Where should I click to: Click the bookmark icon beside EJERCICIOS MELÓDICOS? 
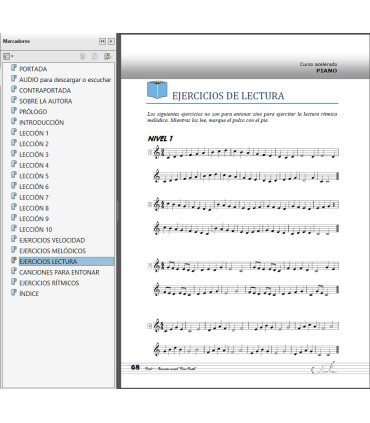tap(14, 249)
